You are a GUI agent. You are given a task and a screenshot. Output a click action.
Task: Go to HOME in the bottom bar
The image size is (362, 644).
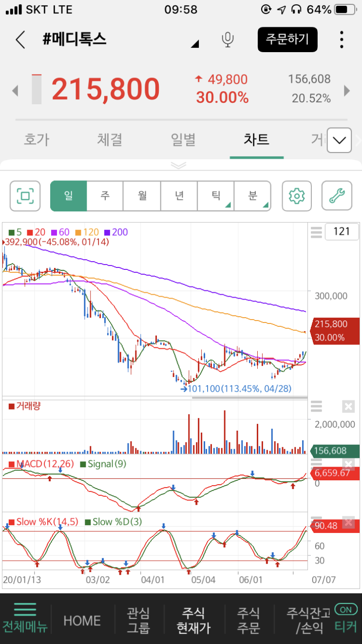(82, 621)
